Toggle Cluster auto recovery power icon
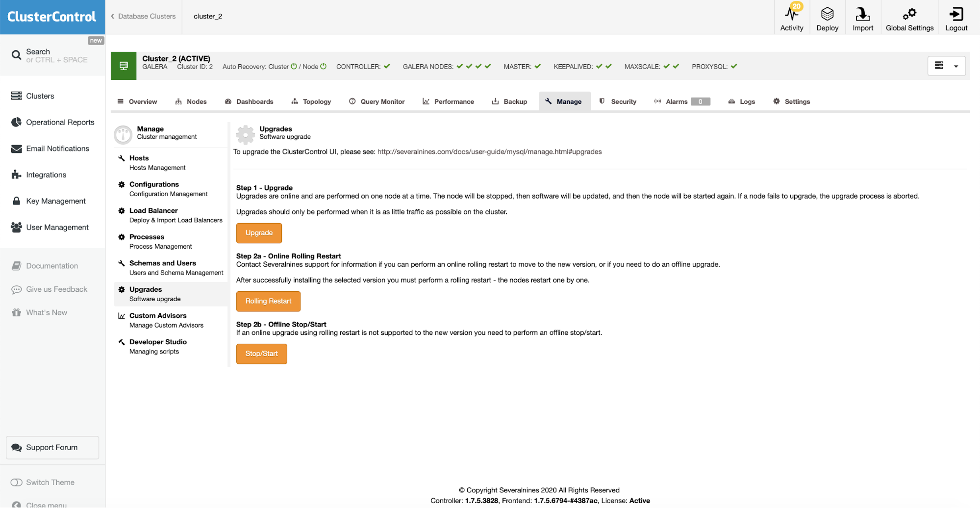This screenshot has width=980, height=508. (x=294, y=66)
